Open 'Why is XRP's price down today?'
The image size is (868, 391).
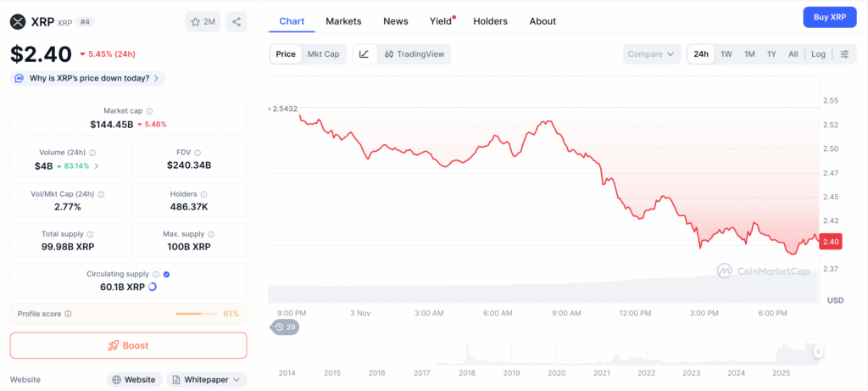pos(87,78)
